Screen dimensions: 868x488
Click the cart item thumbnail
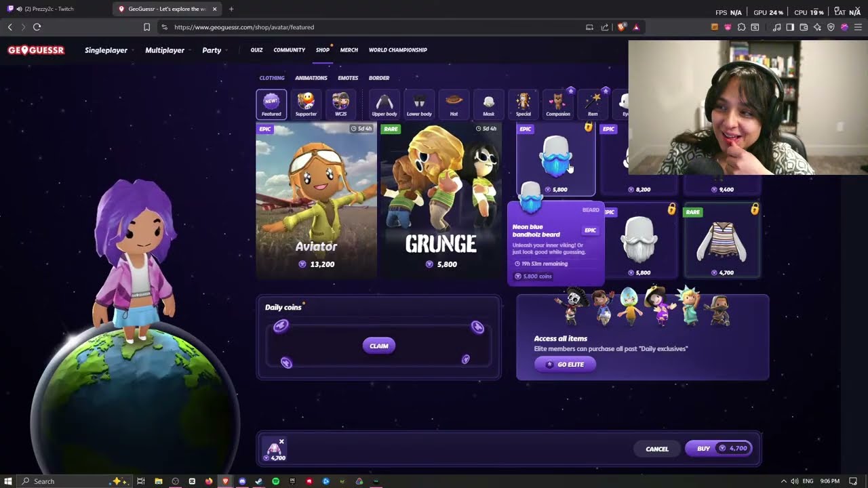click(275, 448)
